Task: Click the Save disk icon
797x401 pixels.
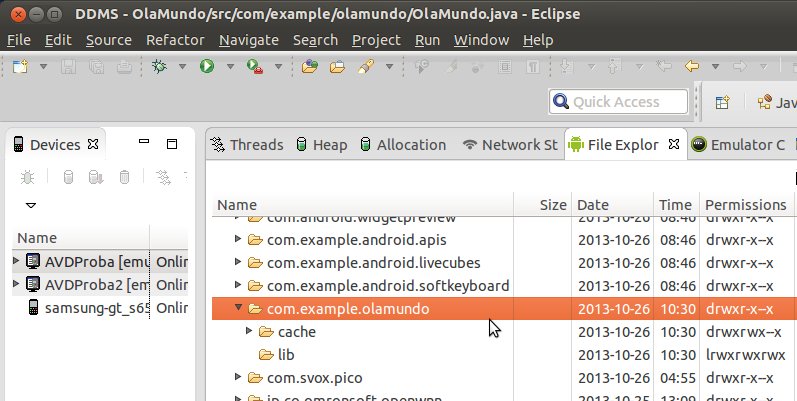Action: (x=69, y=67)
